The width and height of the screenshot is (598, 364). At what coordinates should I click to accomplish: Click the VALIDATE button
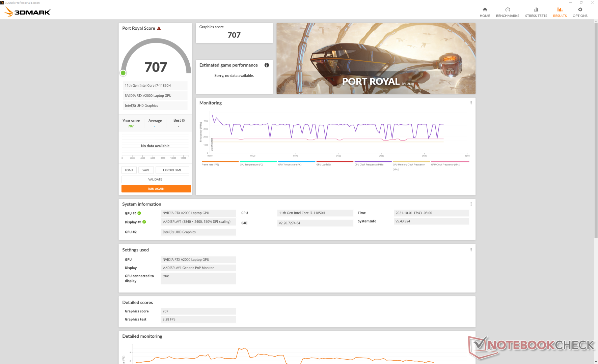click(x=155, y=179)
